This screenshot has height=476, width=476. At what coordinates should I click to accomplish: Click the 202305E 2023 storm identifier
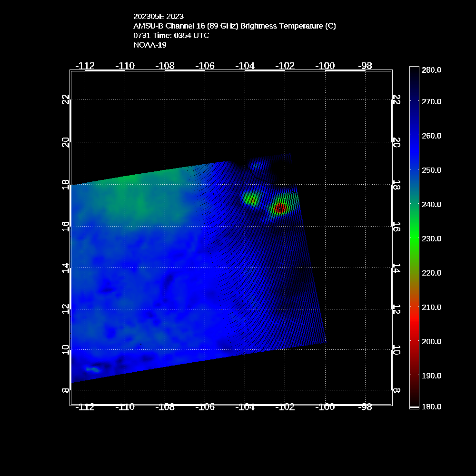click(159, 17)
